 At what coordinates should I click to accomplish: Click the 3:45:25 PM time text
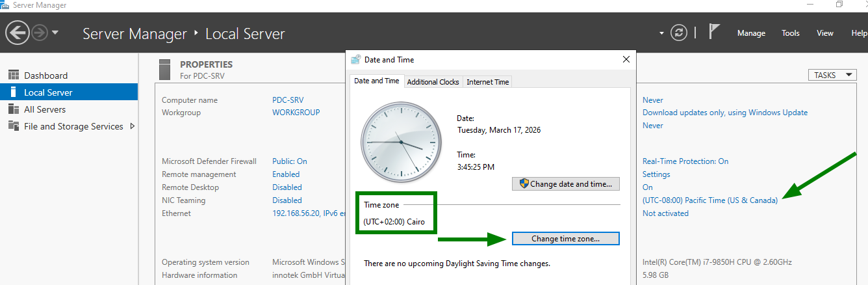pos(476,167)
